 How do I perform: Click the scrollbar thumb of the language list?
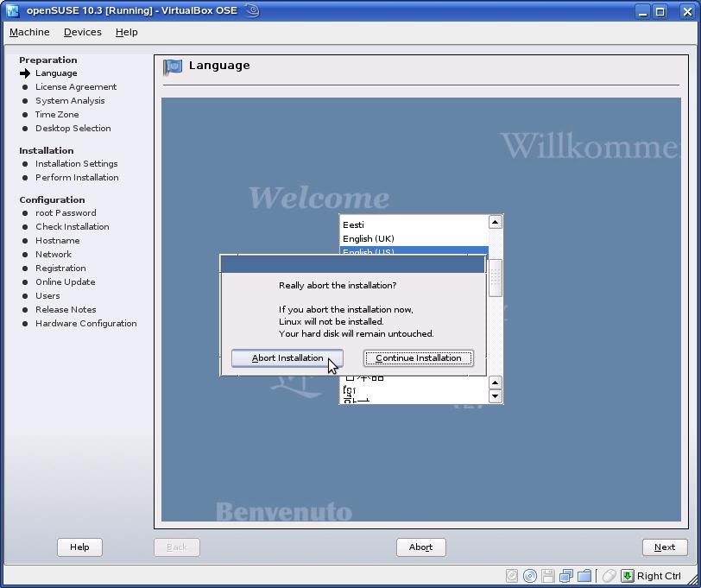click(496, 278)
